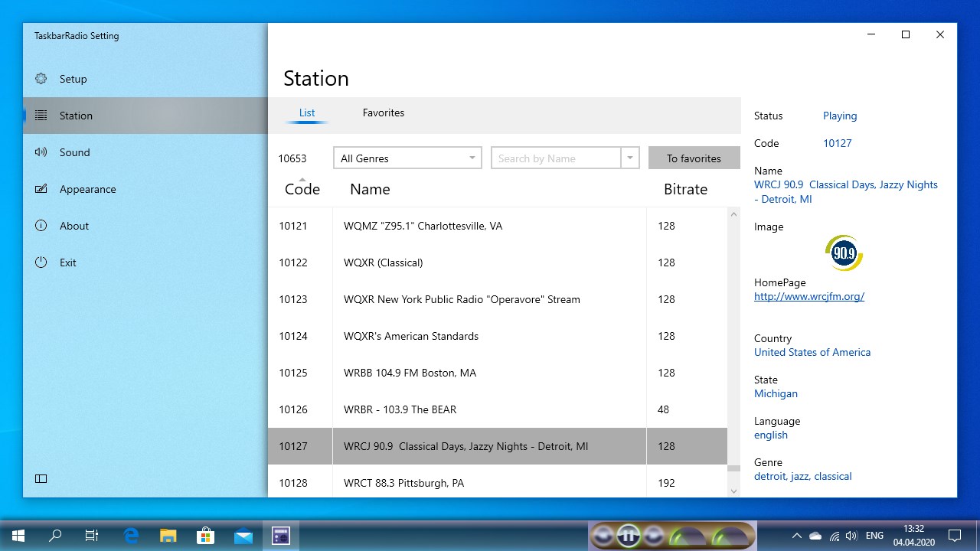Select station WQMZ "Z95.1" Charlottesville, VA

tap(498, 226)
